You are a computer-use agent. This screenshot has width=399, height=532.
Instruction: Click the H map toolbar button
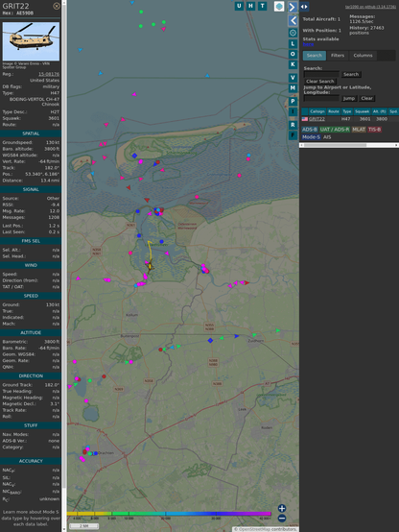tap(250, 6)
